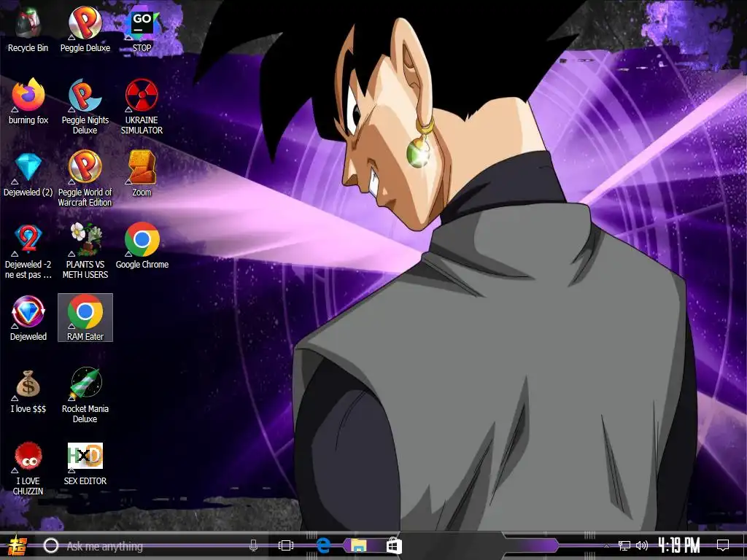Launch Microsoft Edge from the taskbar
The height and width of the screenshot is (560, 747).
point(323,545)
